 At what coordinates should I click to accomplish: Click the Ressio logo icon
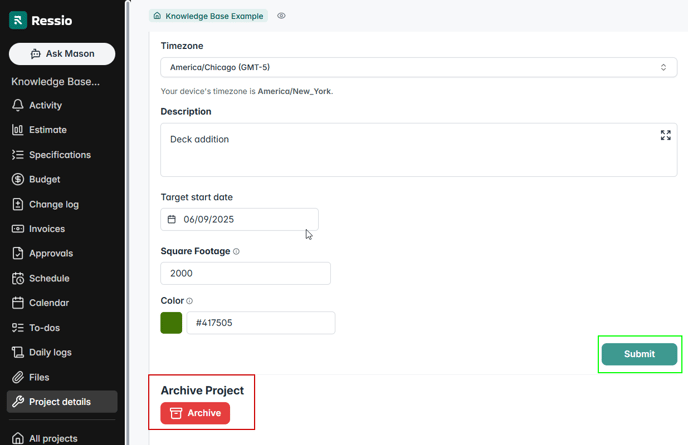[x=18, y=21]
